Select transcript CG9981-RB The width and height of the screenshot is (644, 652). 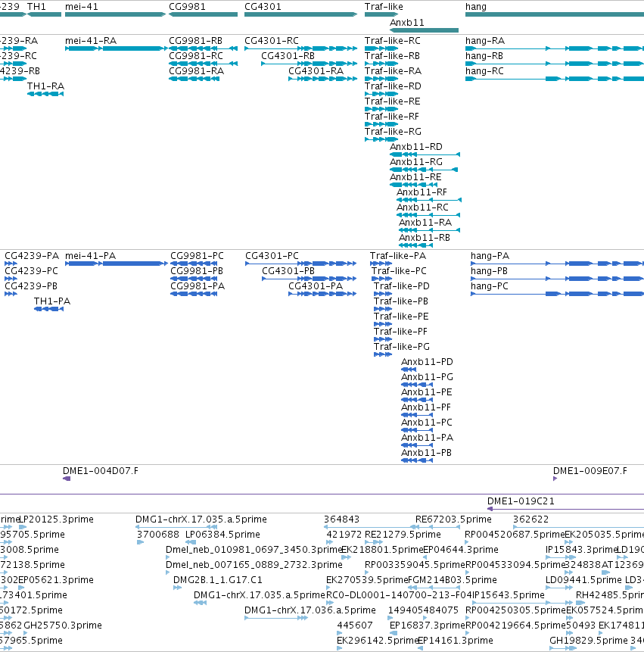[x=203, y=48]
